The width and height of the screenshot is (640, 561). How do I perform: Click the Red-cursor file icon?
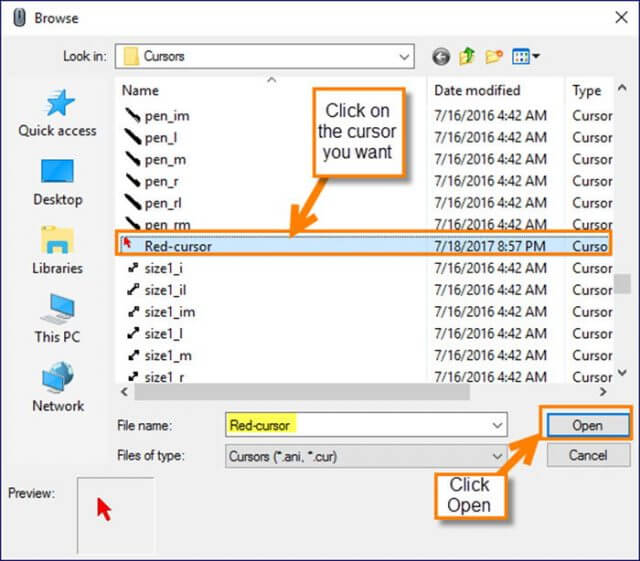tap(127, 243)
